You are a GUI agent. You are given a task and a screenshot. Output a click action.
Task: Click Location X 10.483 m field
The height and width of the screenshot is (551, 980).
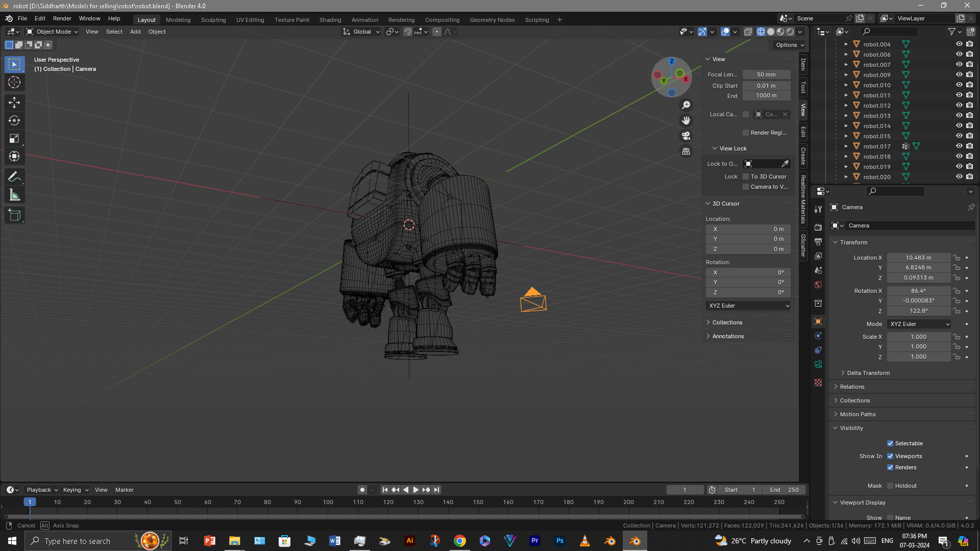[918, 258]
